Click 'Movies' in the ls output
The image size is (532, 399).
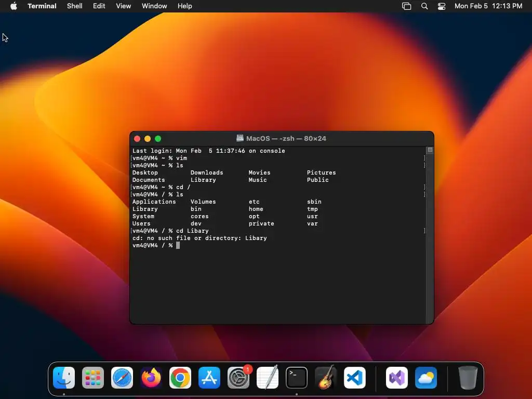point(260,172)
